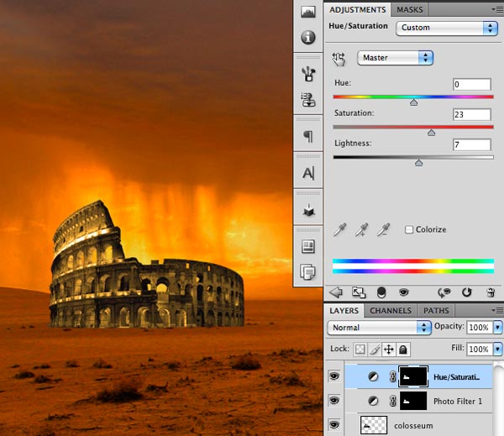The height and width of the screenshot is (436, 504).
Task: Open the Info panel icon
Action: point(308,37)
